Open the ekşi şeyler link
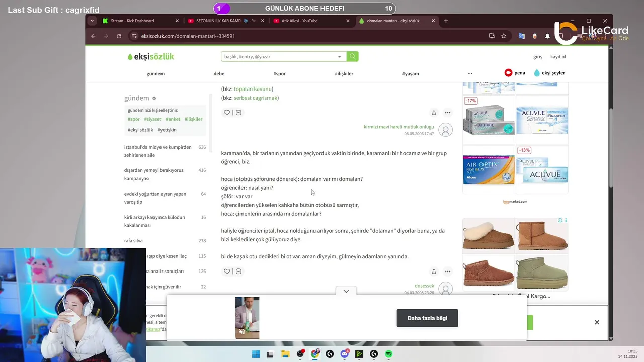644x362 pixels. [x=549, y=73]
